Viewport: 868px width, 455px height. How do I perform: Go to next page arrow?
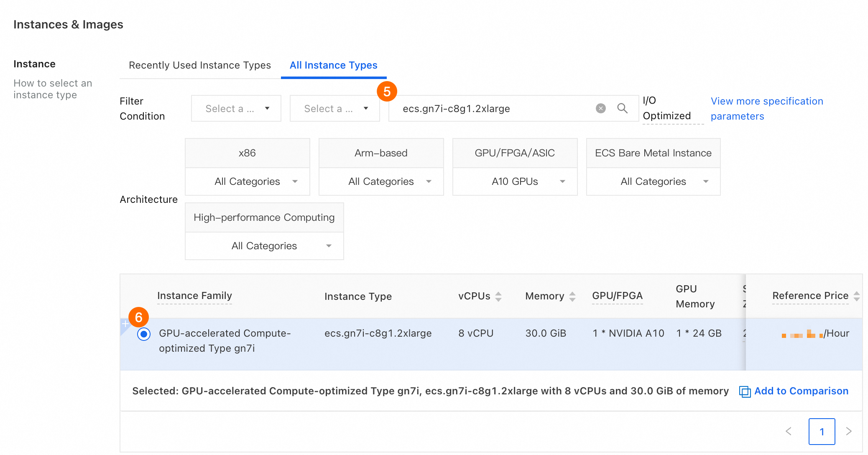tap(849, 431)
